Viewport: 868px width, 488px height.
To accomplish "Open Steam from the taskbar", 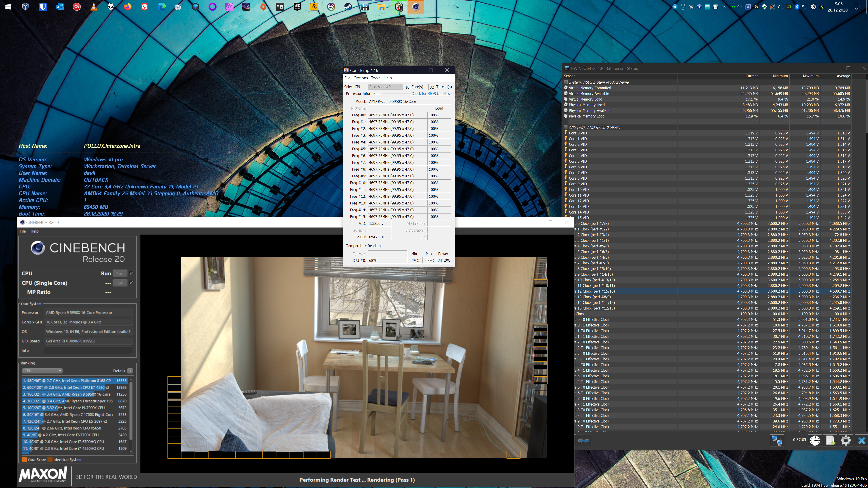I will coord(348,7).
